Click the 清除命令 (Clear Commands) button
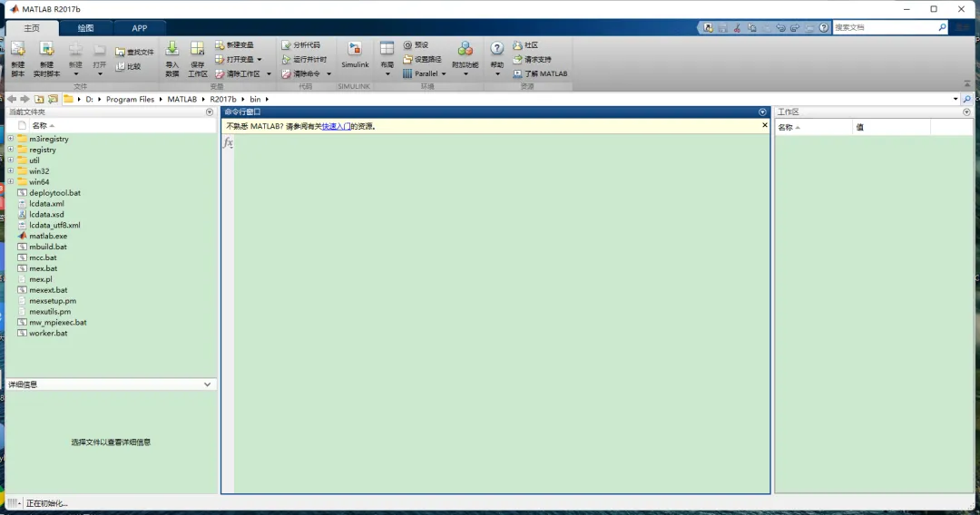Screen dimensions: 980x515 click(307, 73)
